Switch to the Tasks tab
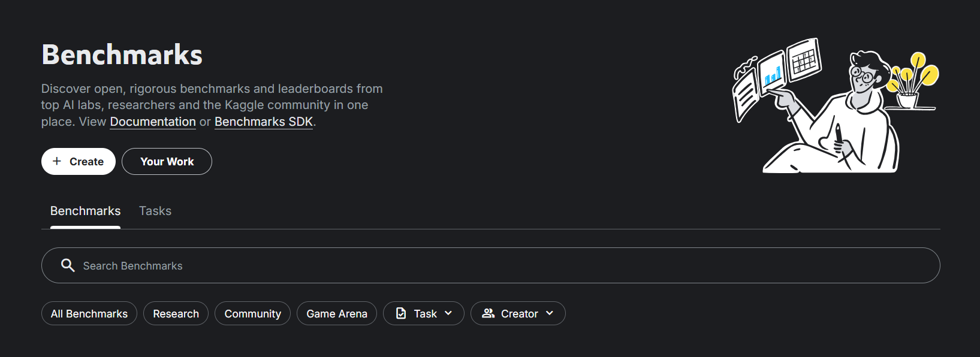The image size is (980, 357). (x=155, y=211)
